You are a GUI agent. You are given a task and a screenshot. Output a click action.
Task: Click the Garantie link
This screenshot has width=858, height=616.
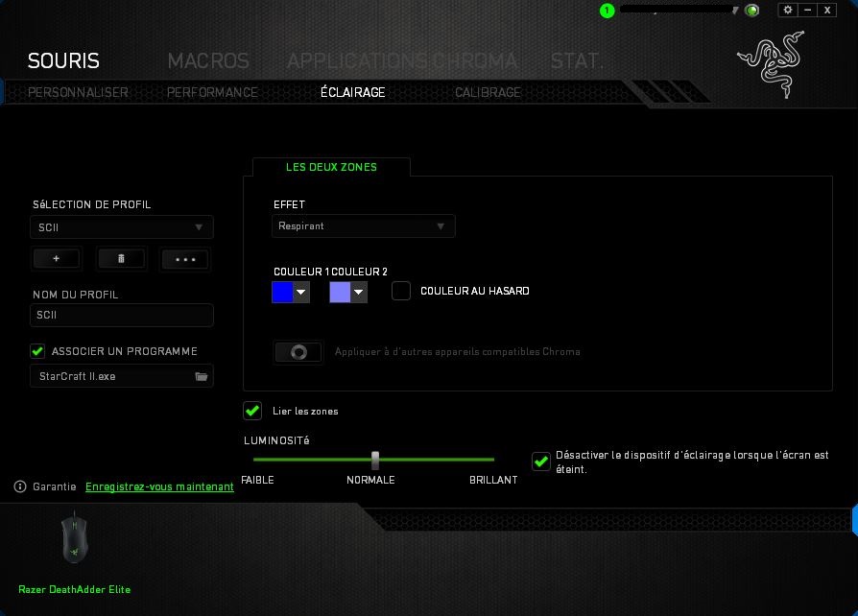coord(55,486)
